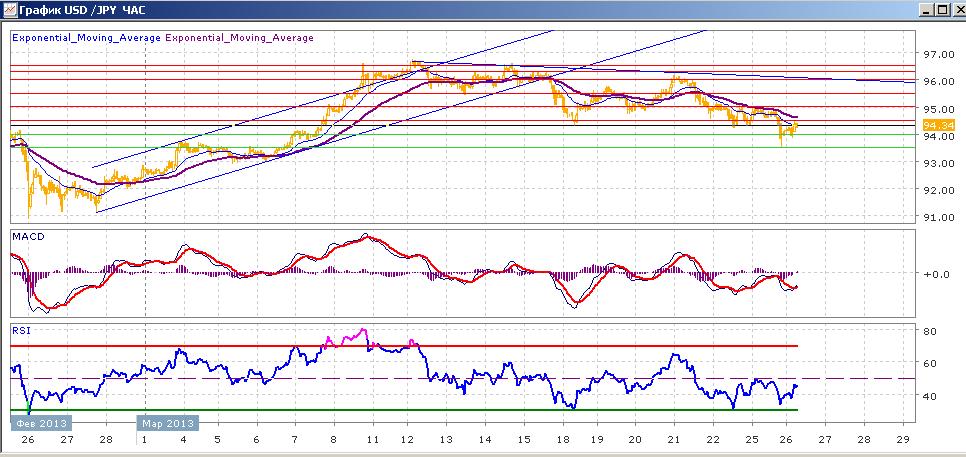This screenshot has width=966, height=457.
Task: Click the RSI 60 level axis label
Action: (x=930, y=363)
